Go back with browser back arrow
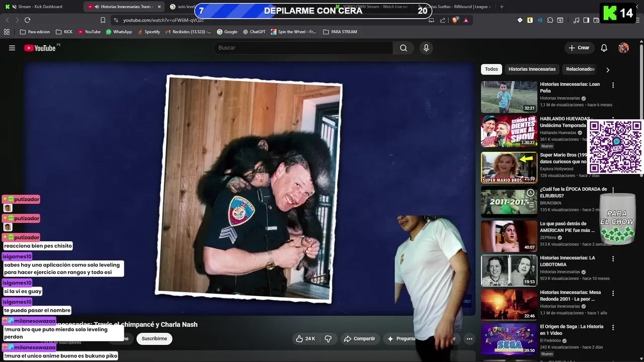The image size is (644, 362). (x=7, y=20)
